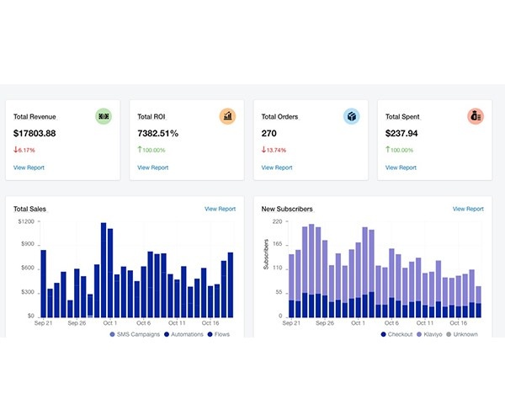This screenshot has height=420, width=505.
Task: Open View Report under Total Revenue
Action: point(29,167)
